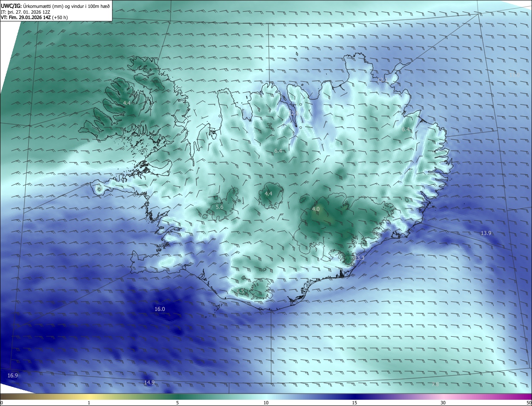Click the colorbar tick label "0"
The width and height of the screenshot is (532, 406).
click(2, 403)
